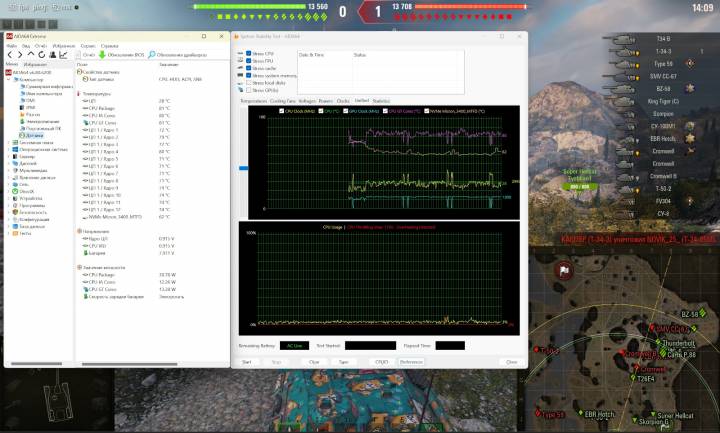This screenshot has height=433, width=720.
Task: Click the up-level arrow in AIDA64 toolbar
Action: pos(31,55)
